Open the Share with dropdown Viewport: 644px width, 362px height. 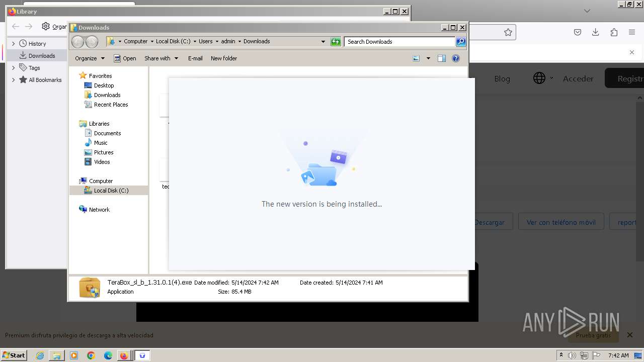point(161,58)
